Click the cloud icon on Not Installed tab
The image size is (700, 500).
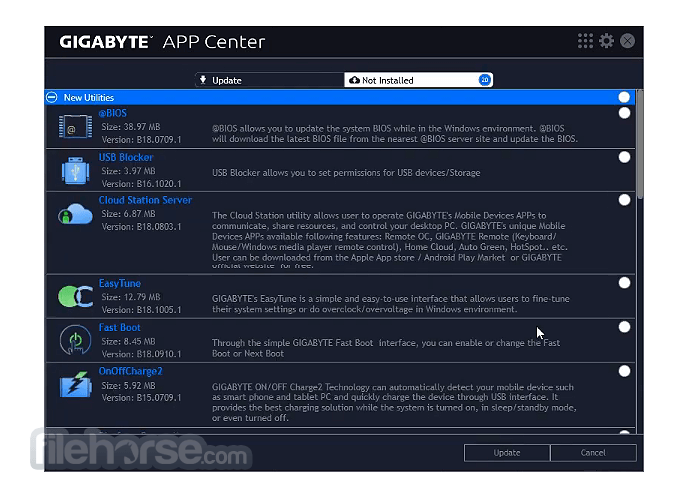coord(354,80)
